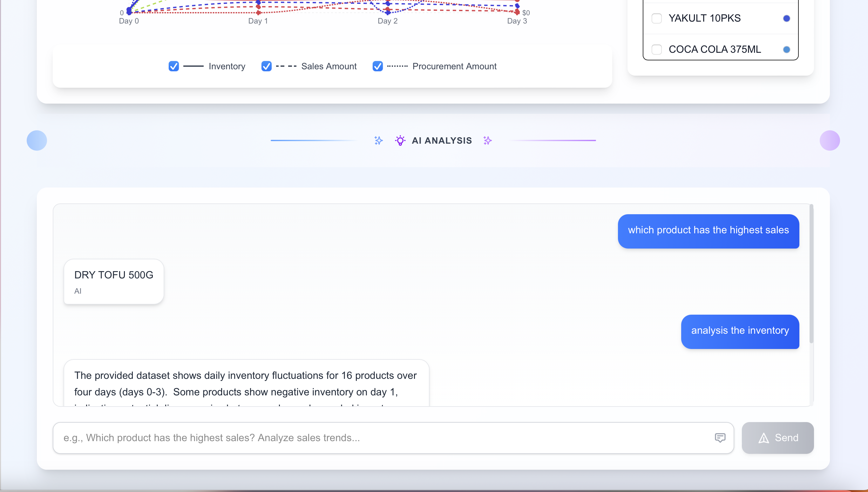Click the YAKULT 10PKS blue color dot

787,18
